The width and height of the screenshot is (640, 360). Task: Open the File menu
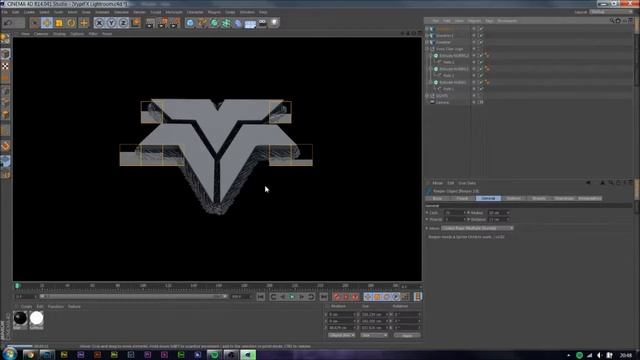(4, 12)
